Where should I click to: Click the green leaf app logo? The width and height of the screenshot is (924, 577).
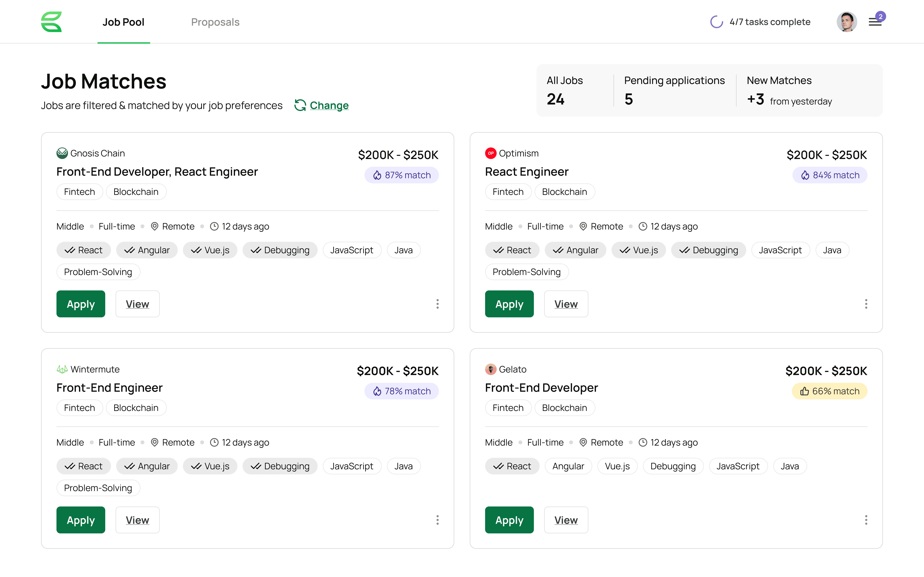[51, 22]
